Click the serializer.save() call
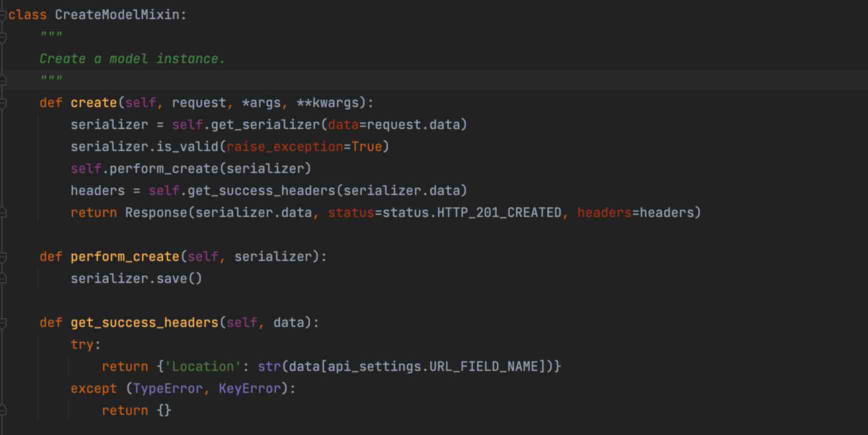Screen dimensions: 868x435 tap(136, 279)
